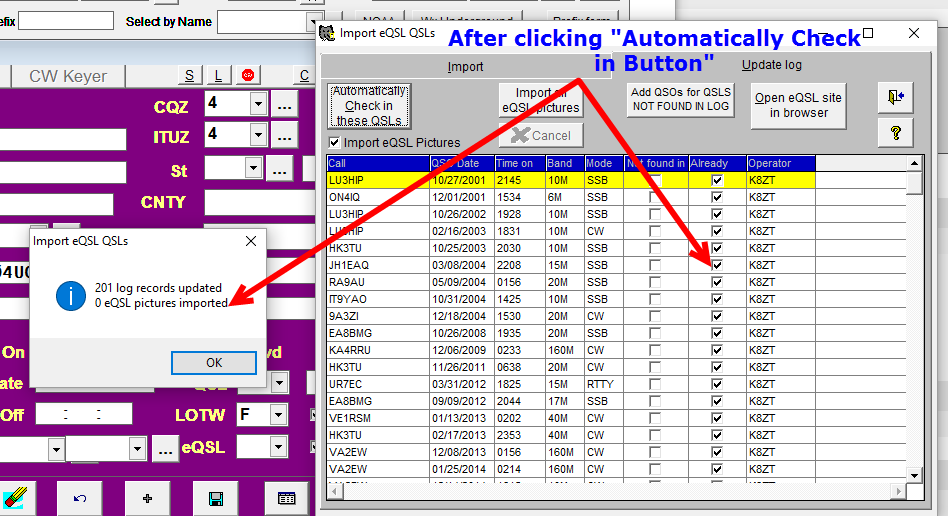
Task: Expand the ITUZ dropdown arrow
Action: [x=258, y=134]
